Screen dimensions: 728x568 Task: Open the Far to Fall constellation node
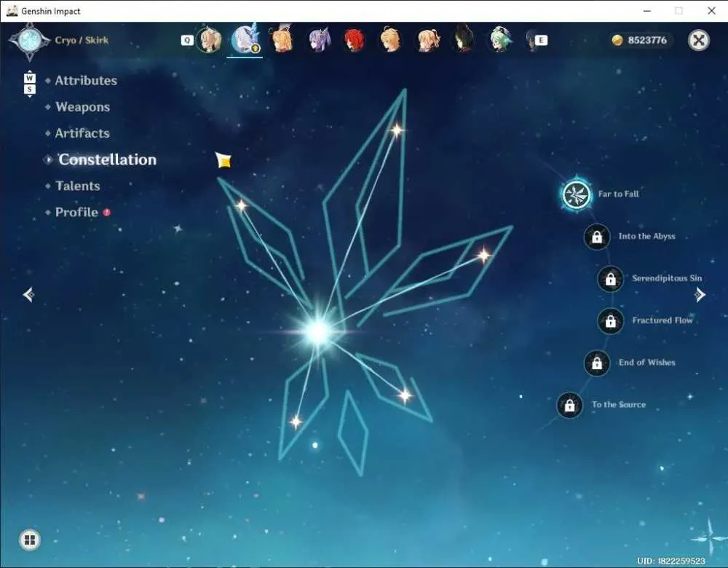pos(576,194)
